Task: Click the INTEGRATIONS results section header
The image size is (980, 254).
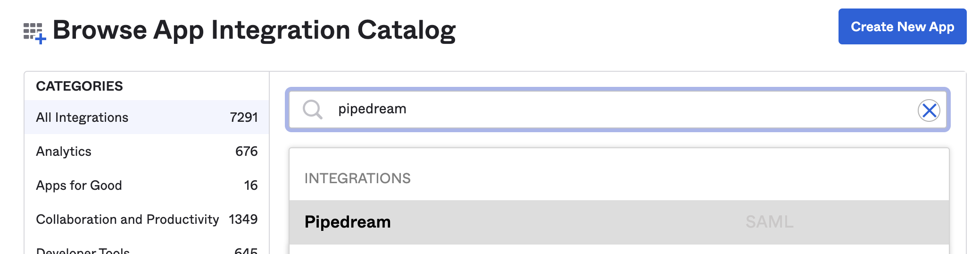Action: tap(357, 178)
